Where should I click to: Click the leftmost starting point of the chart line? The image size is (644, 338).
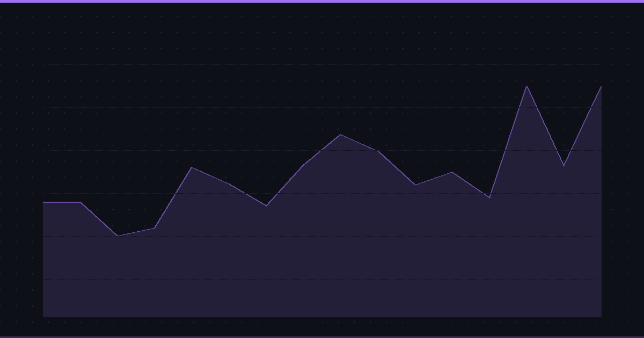coord(43,202)
